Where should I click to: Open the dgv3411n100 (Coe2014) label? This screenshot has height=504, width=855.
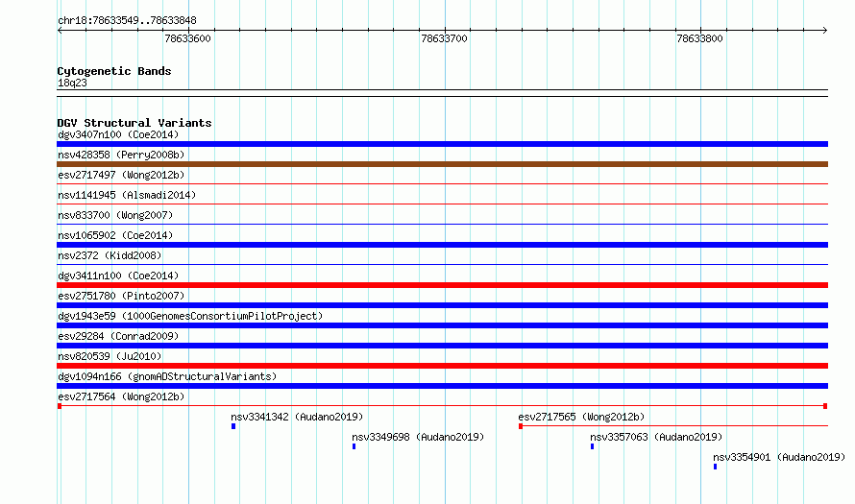point(118,276)
